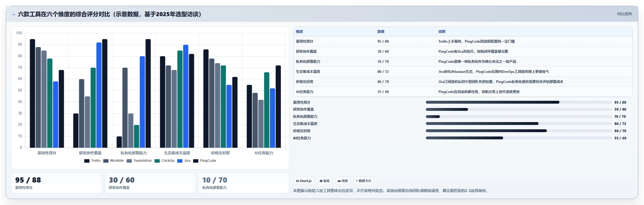The width and height of the screenshot is (644, 205).
Task: Click the green ClickUp bar in AI任务能力 group
Action: pos(267,110)
